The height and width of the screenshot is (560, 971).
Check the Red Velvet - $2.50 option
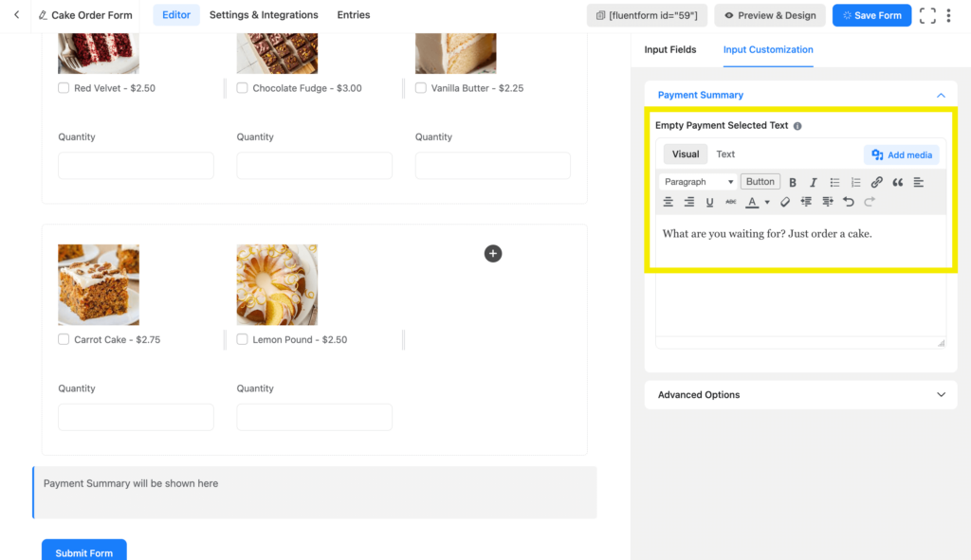pos(64,88)
